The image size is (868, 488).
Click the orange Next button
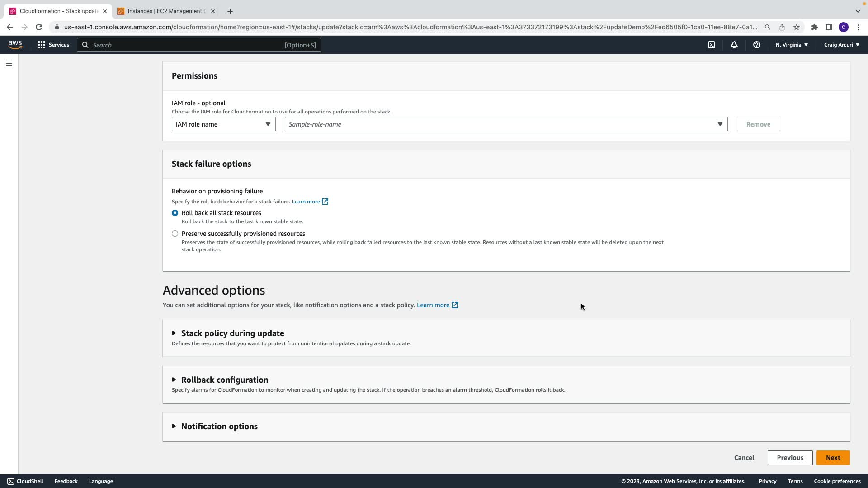pos(833,458)
